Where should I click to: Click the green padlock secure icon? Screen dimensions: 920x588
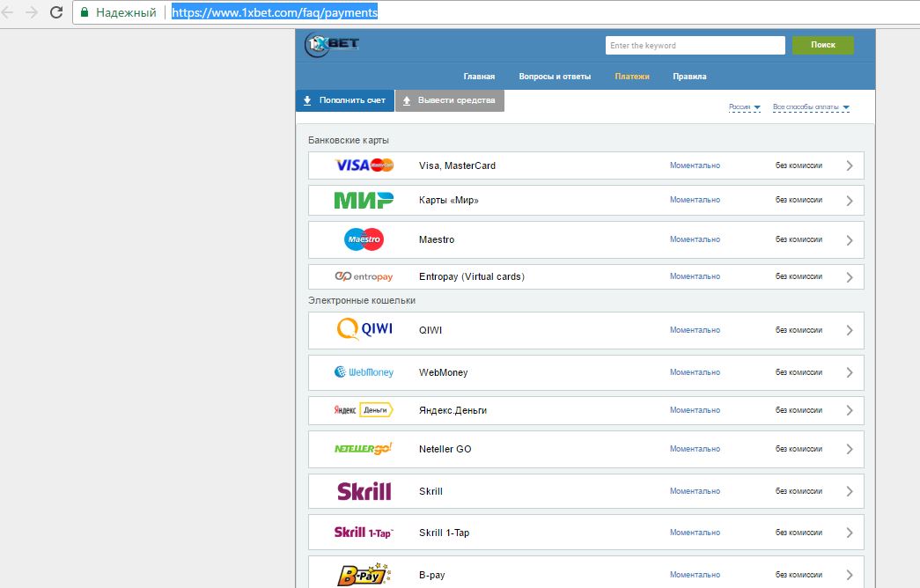tap(85, 12)
